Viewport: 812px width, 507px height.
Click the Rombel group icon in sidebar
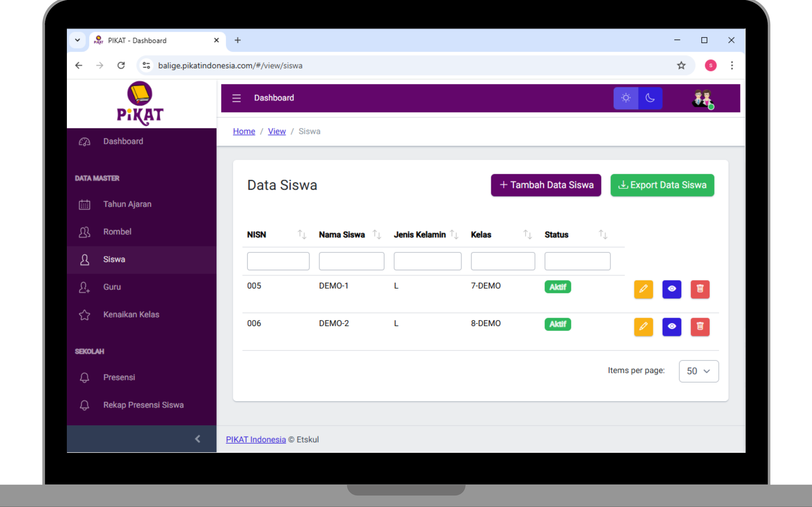pos(84,232)
